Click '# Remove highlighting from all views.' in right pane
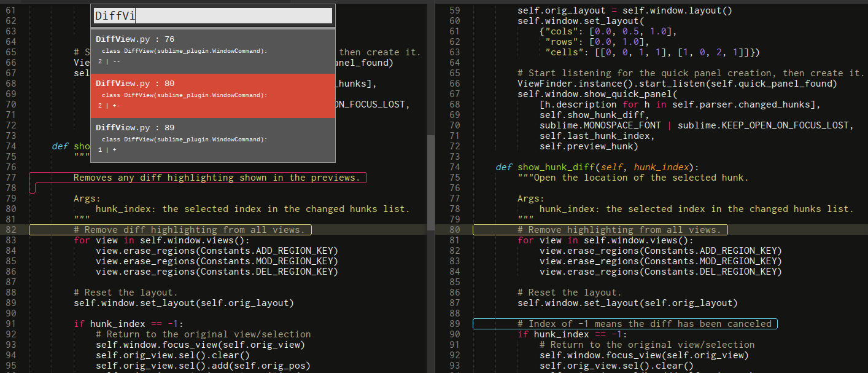The width and height of the screenshot is (868, 373). coord(619,230)
